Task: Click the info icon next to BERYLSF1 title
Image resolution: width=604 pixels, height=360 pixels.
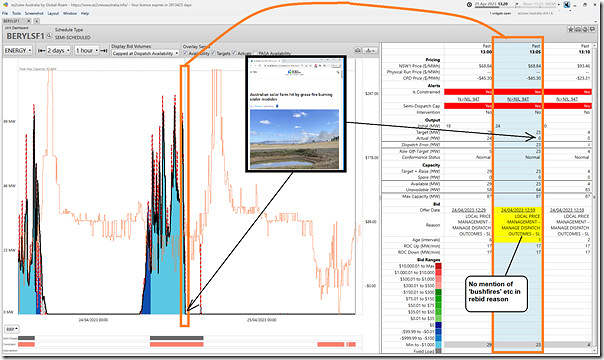Action: point(49,36)
